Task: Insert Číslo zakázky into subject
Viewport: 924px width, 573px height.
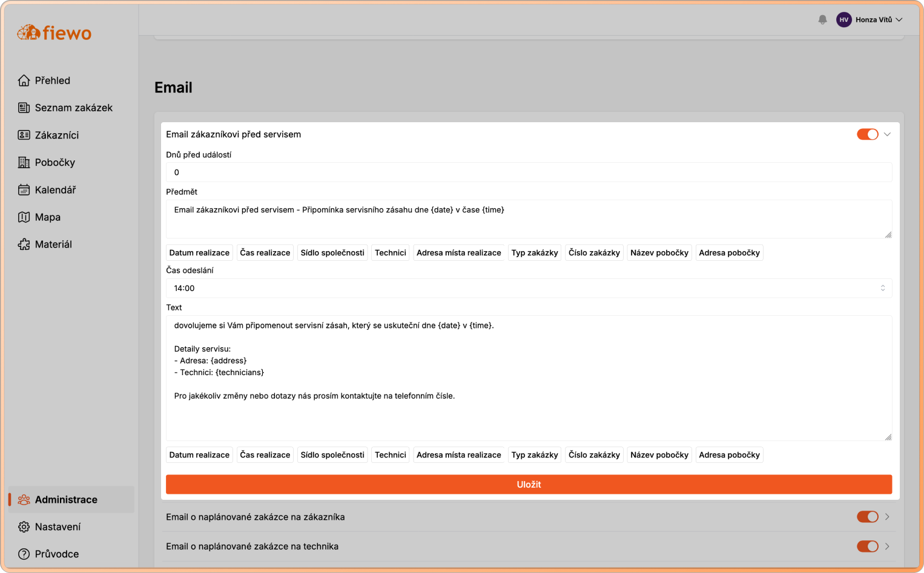Action: 594,253
